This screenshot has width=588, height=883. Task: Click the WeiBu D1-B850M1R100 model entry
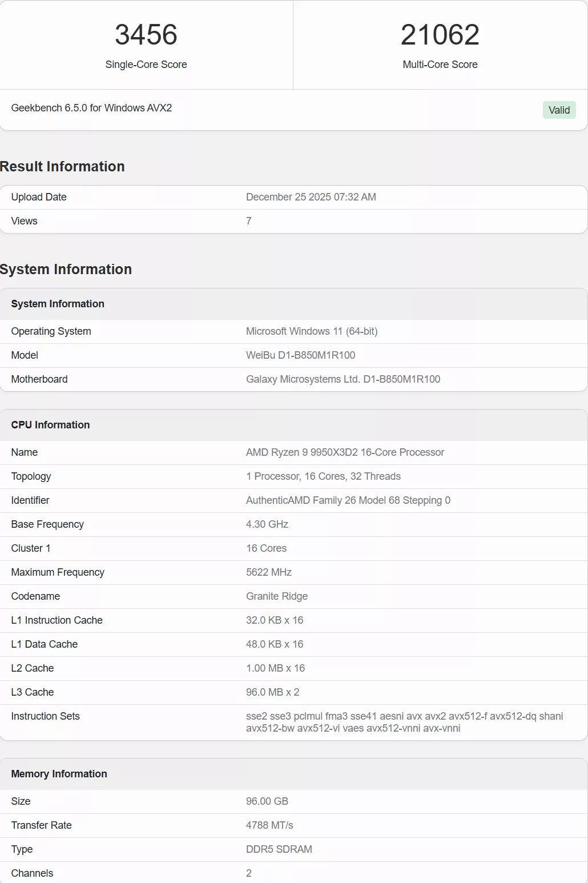[x=300, y=355]
